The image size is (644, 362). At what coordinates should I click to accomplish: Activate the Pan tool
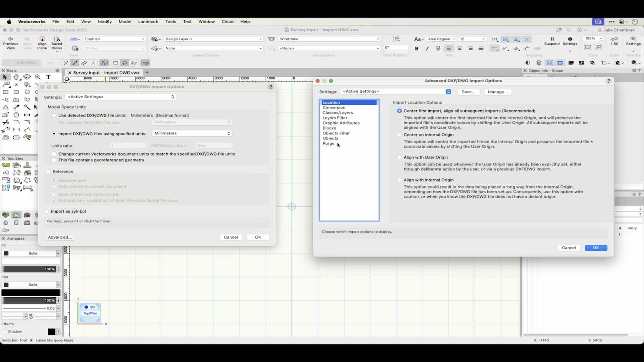point(16,77)
